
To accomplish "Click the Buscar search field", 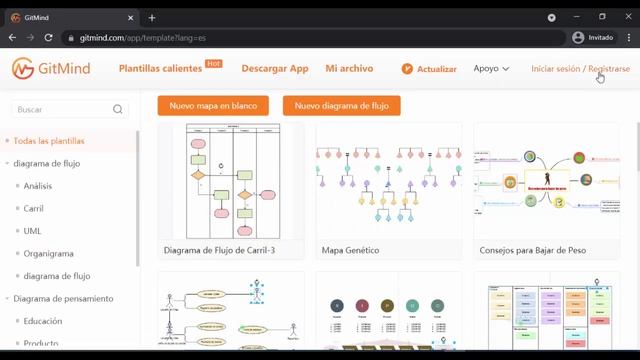I will (69, 109).
